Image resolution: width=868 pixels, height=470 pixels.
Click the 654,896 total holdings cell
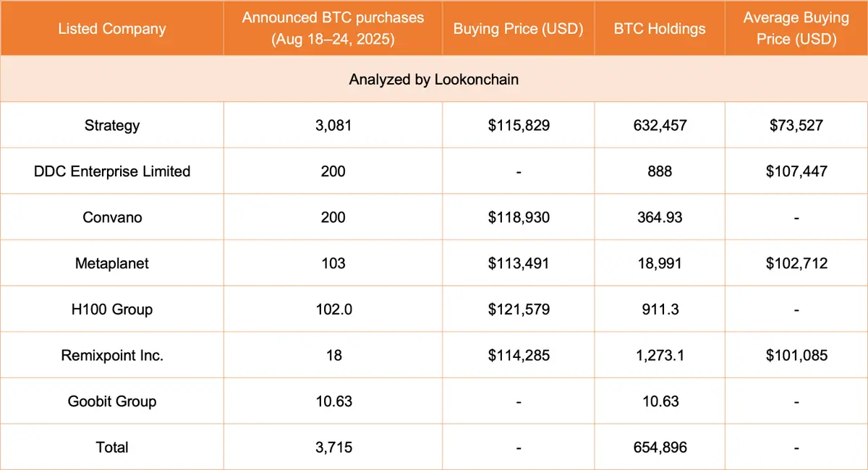[660, 448]
